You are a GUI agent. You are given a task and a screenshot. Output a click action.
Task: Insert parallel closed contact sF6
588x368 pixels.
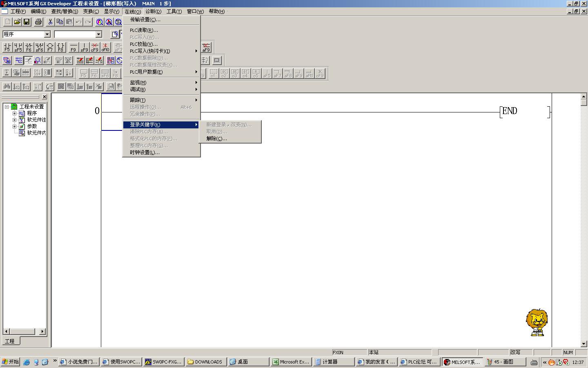[39, 47]
